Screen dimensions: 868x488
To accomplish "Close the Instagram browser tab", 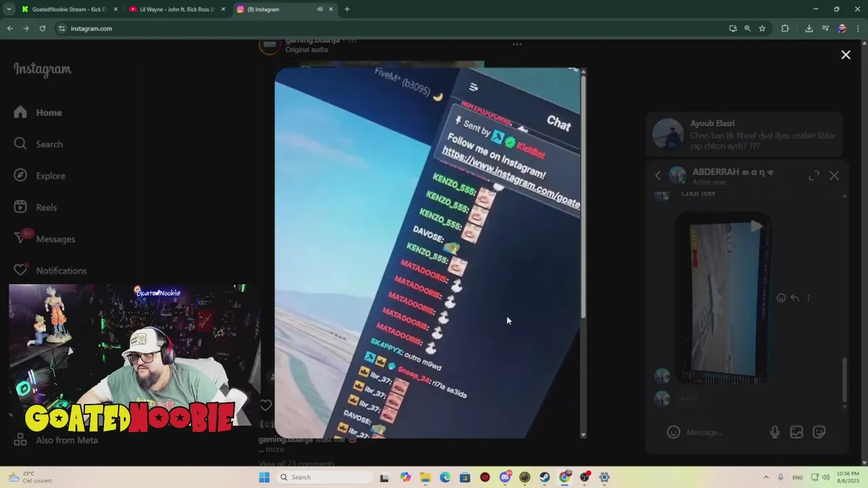I will click(331, 9).
